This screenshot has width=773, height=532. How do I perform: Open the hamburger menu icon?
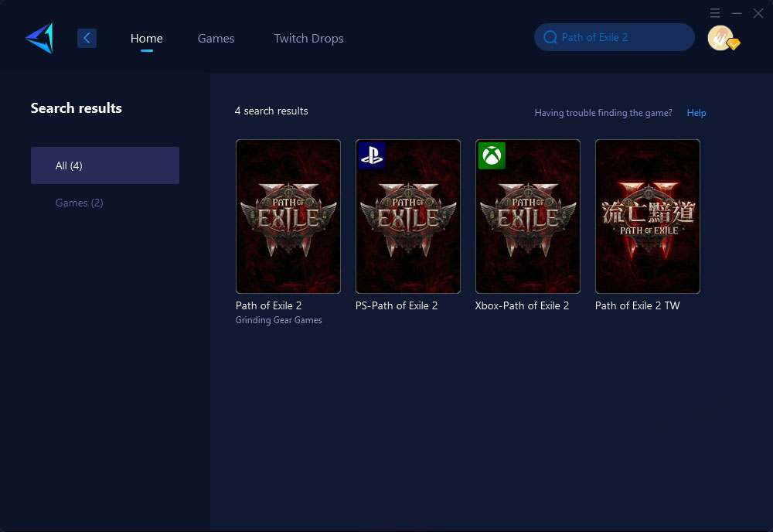pyautogui.click(x=715, y=13)
